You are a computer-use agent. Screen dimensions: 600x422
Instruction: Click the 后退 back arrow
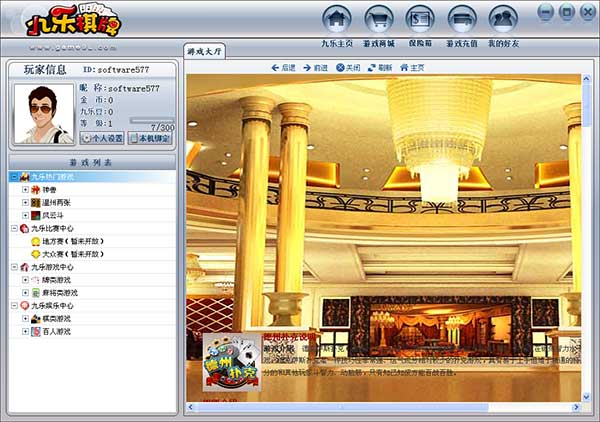tap(283, 67)
